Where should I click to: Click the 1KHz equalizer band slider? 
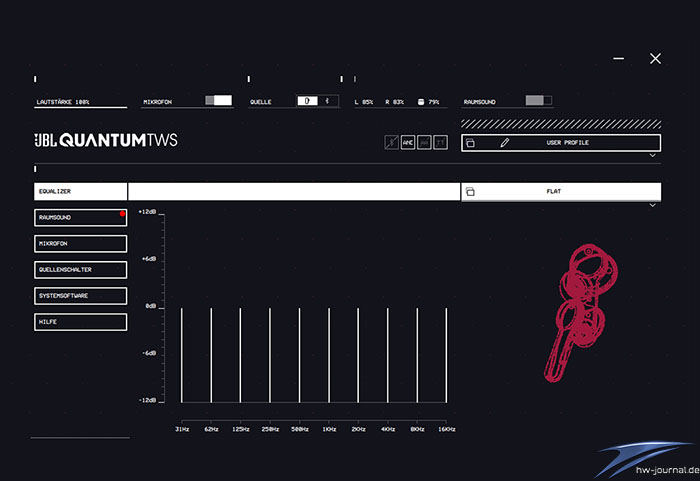329,355
